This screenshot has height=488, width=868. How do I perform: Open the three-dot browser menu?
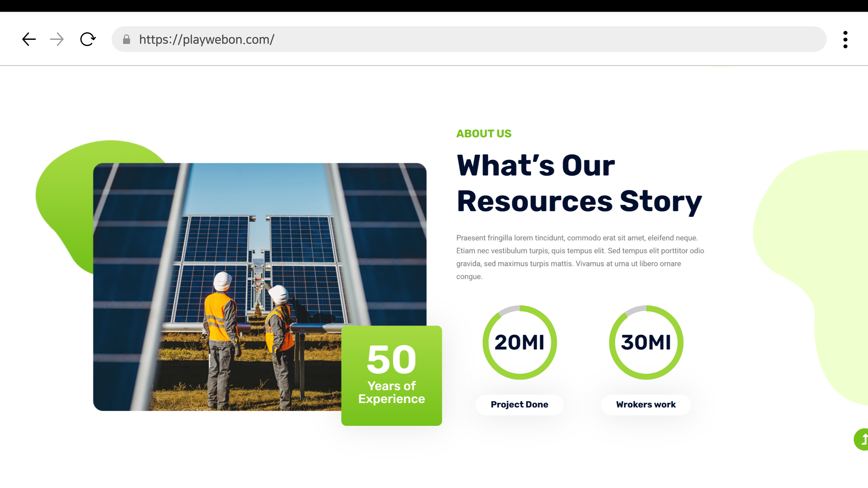pos(845,39)
